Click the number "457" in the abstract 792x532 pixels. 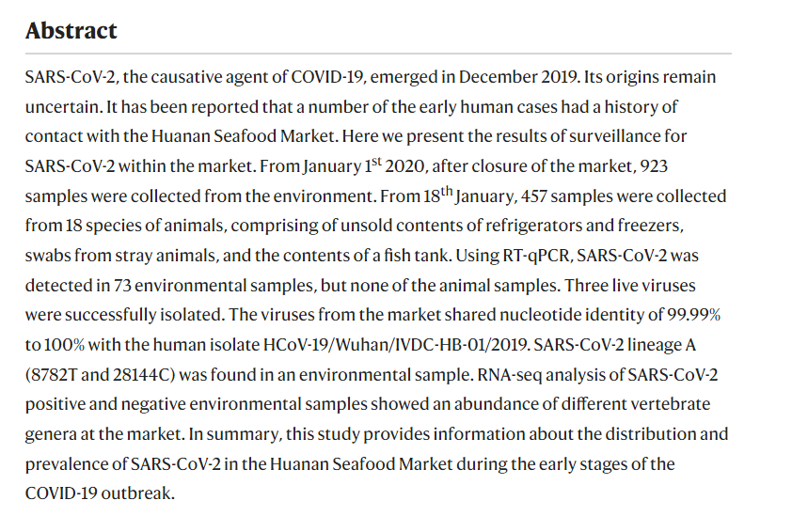coord(533,196)
